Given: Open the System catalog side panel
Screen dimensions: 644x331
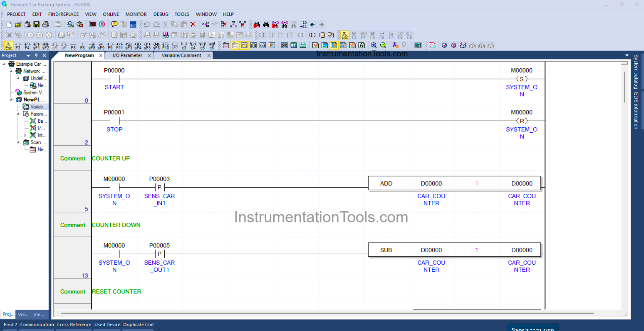Looking at the screenshot, I should pyautogui.click(x=636, y=71).
